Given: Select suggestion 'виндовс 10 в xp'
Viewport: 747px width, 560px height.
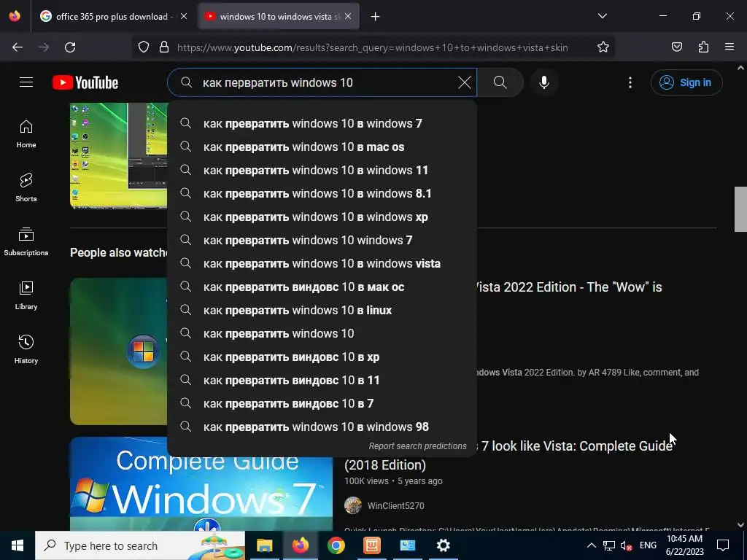Looking at the screenshot, I should coord(322,357).
